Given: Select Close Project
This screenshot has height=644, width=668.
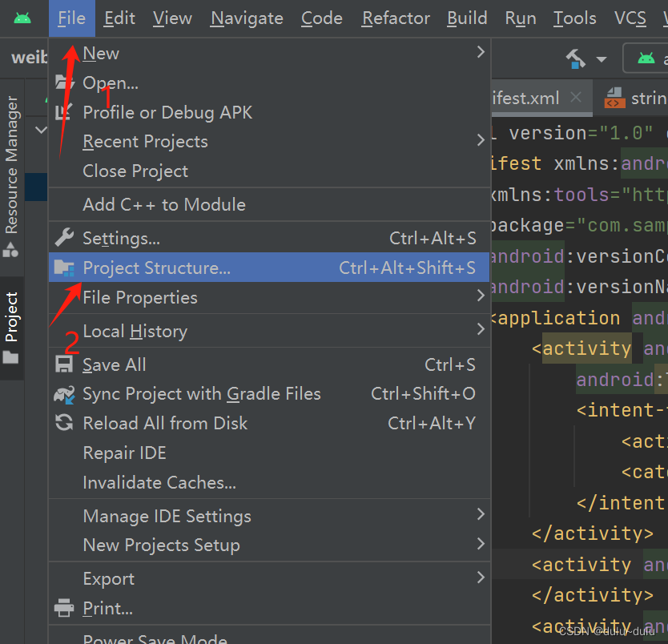Looking at the screenshot, I should (269, 171).
